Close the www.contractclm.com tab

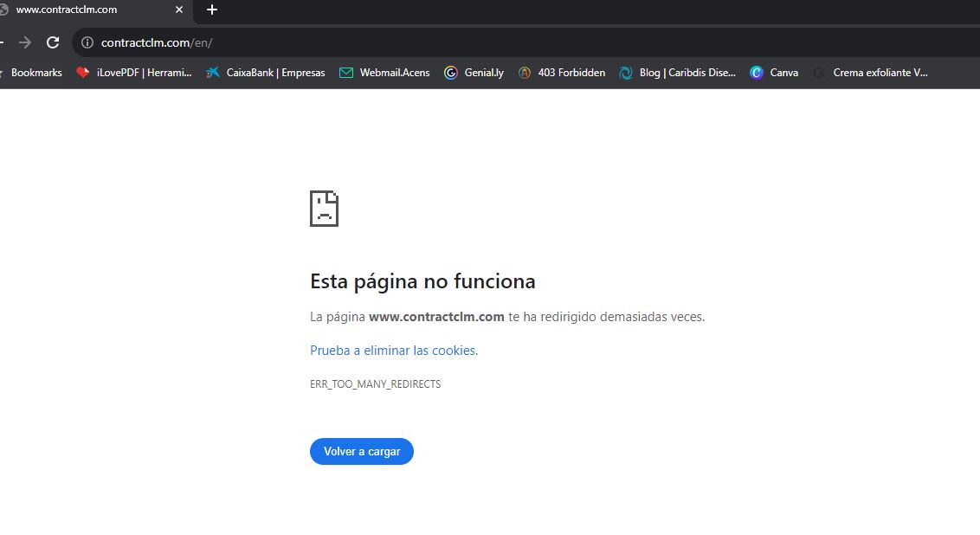coord(178,10)
